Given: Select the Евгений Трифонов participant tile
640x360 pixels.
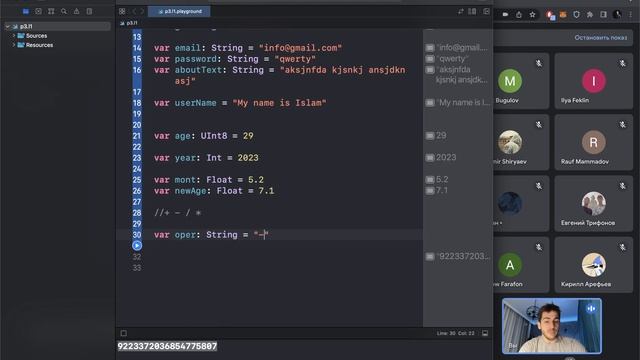Looking at the screenshot, I should (593, 203).
